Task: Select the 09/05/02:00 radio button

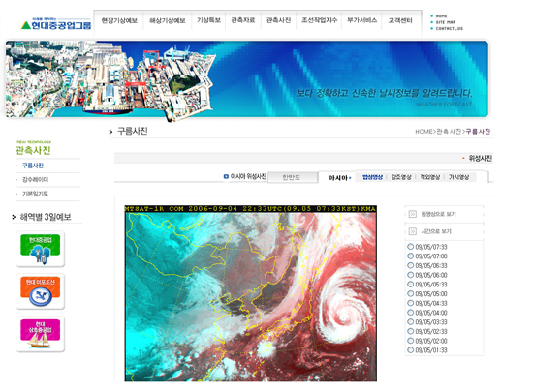Action: click(x=410, y=341)
